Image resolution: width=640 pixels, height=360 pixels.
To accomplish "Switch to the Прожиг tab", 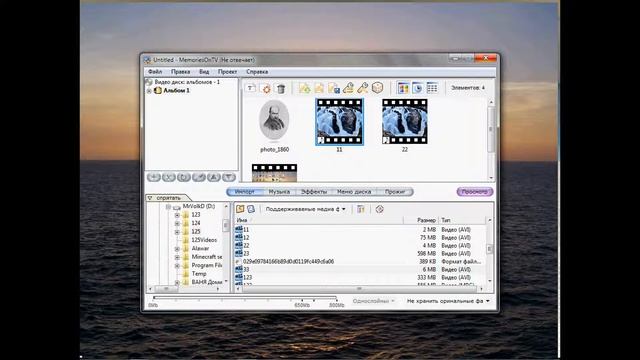I will tap(395, 191).
